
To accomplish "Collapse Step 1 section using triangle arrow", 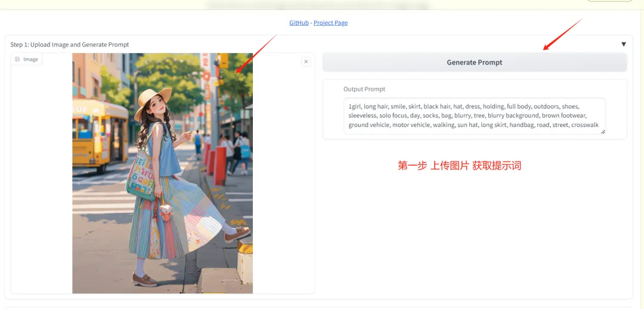I will click(623, 44).
